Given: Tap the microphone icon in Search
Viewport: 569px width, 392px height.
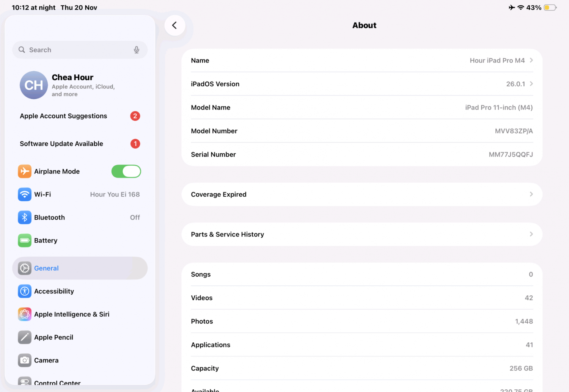Looking at the screenshot, I should click(x=137, y=50).
